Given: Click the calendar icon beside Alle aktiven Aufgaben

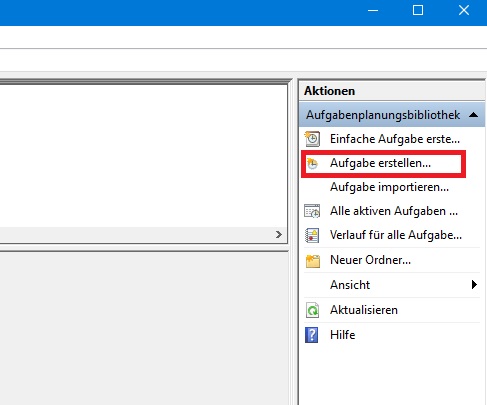Looking at the screenshot, I should [x=312, y=211].
